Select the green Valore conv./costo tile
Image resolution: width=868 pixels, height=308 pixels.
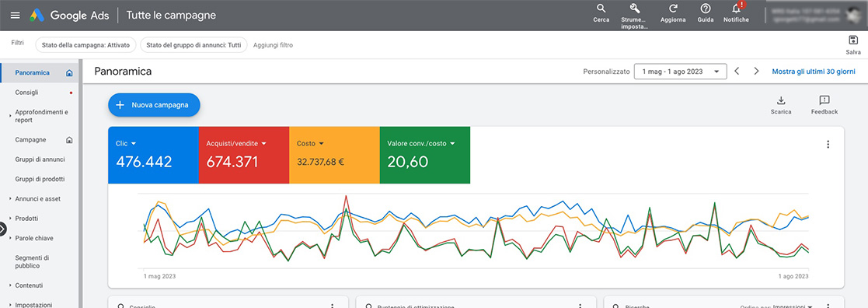tap(425, 155)
